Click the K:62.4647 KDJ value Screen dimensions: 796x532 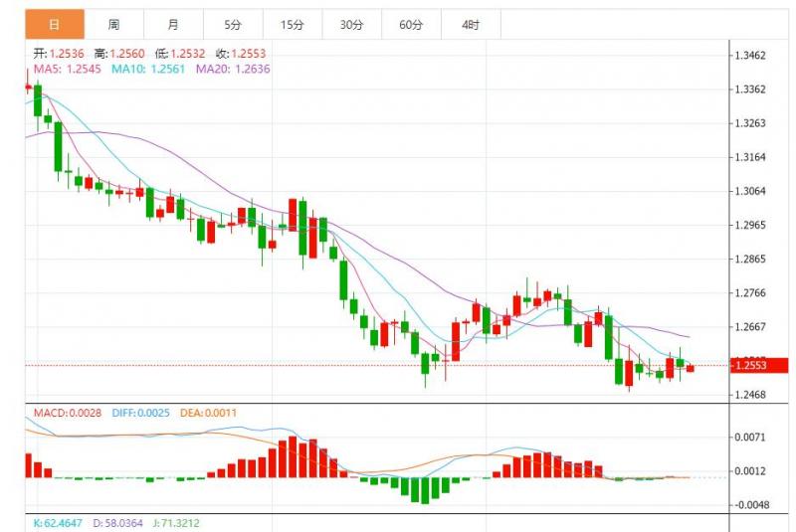pos(58,523)
